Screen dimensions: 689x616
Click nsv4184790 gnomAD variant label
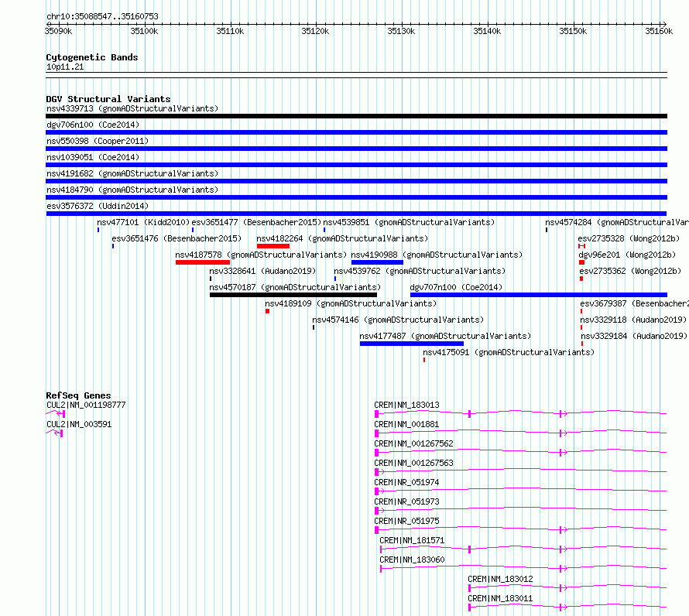point(132,190)
